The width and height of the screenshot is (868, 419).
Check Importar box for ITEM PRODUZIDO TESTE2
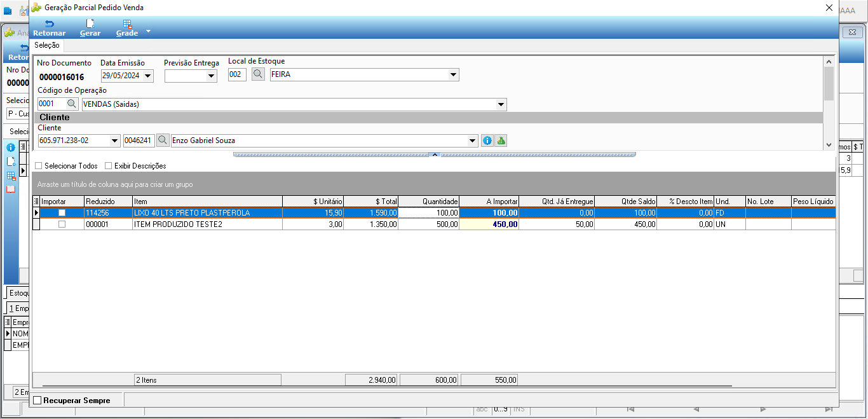pos(62,224)
